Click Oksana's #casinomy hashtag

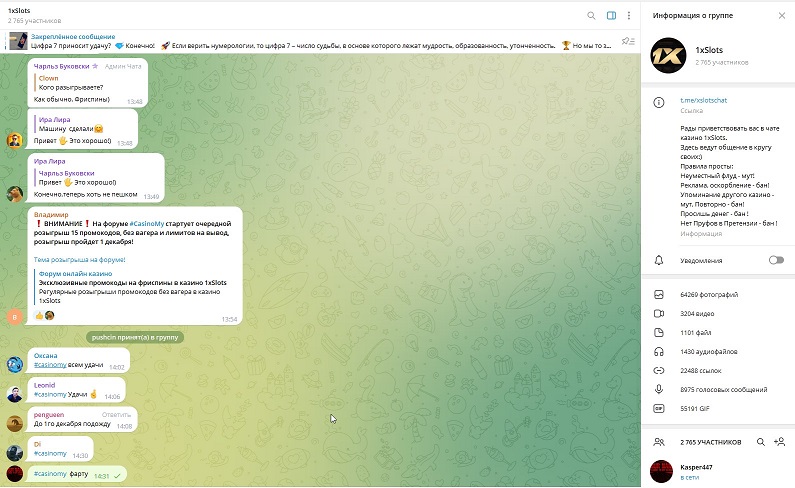pyautogui.click(x=50, y=365)
